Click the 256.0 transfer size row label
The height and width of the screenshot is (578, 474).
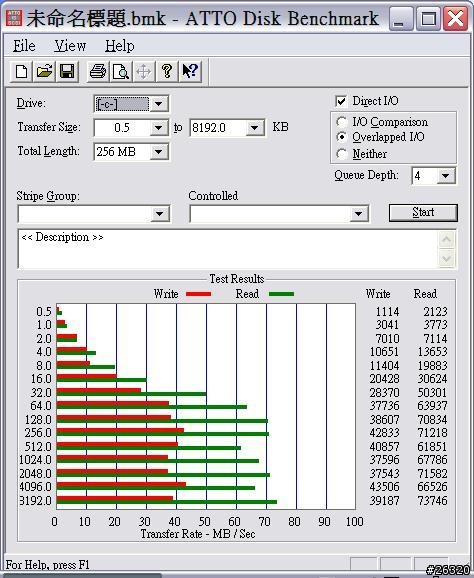[38, 432]
